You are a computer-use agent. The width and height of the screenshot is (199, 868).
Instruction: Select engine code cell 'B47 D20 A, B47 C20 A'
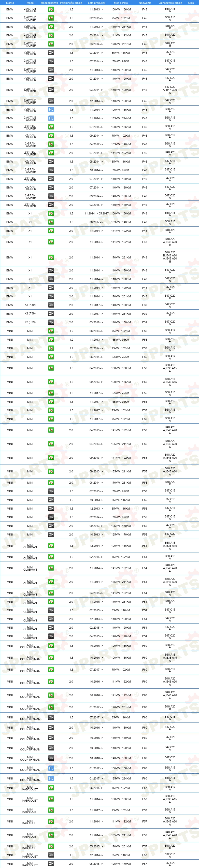tap(170, 90)
